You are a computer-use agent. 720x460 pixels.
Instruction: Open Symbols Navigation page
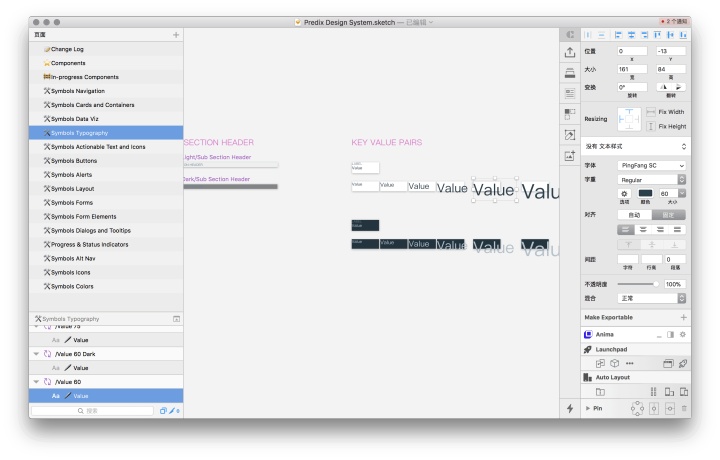pyautogui.click(x=106, y=91)
